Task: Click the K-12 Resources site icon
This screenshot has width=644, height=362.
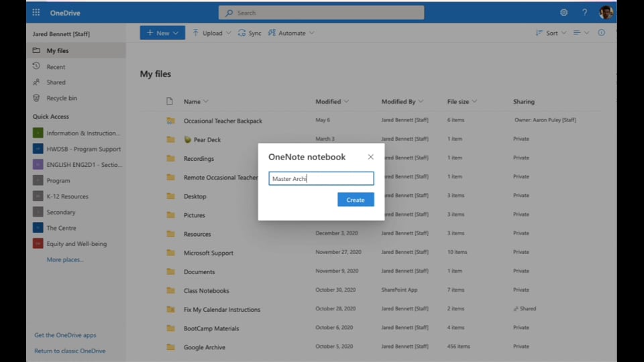Action: (38, 196)
